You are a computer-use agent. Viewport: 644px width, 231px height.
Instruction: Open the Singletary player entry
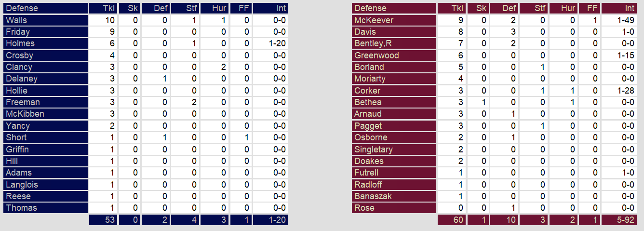click(x=374, y=149)
